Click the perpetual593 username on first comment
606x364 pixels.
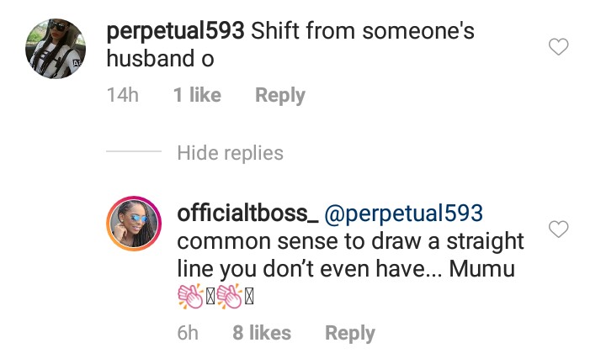(174, 33)
